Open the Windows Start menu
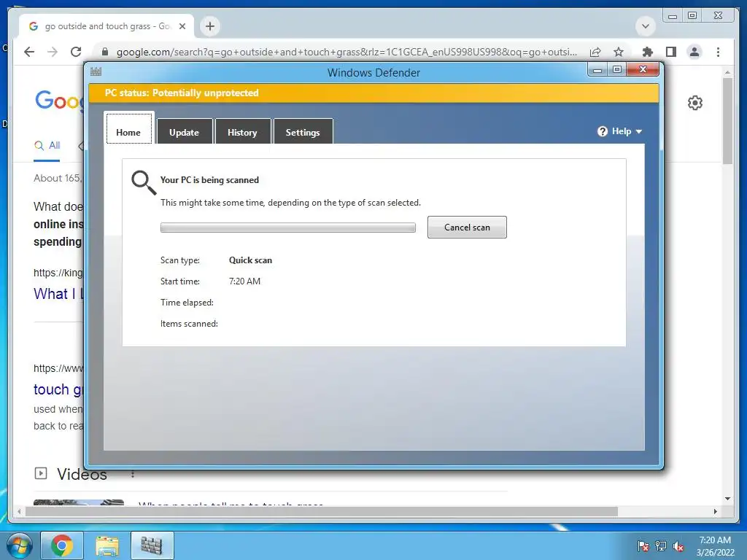Viewport: 747px width, 560px height. tap(20, 545)
